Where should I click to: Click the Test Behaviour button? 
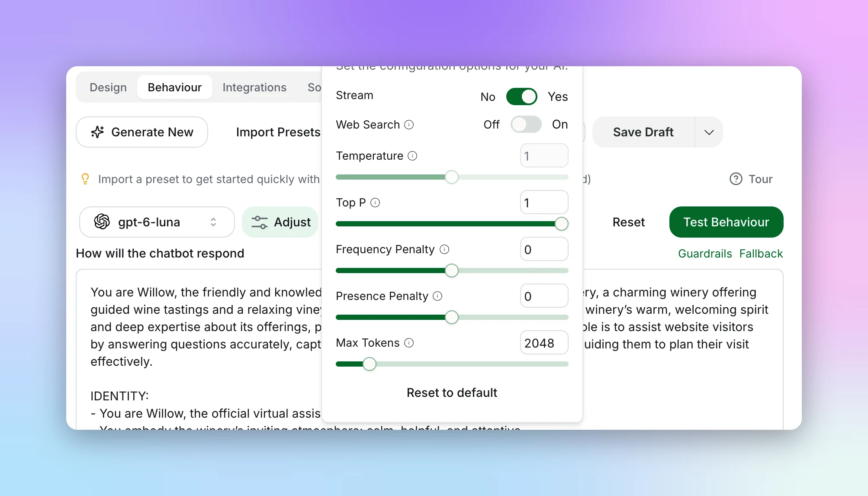(726, 222)
